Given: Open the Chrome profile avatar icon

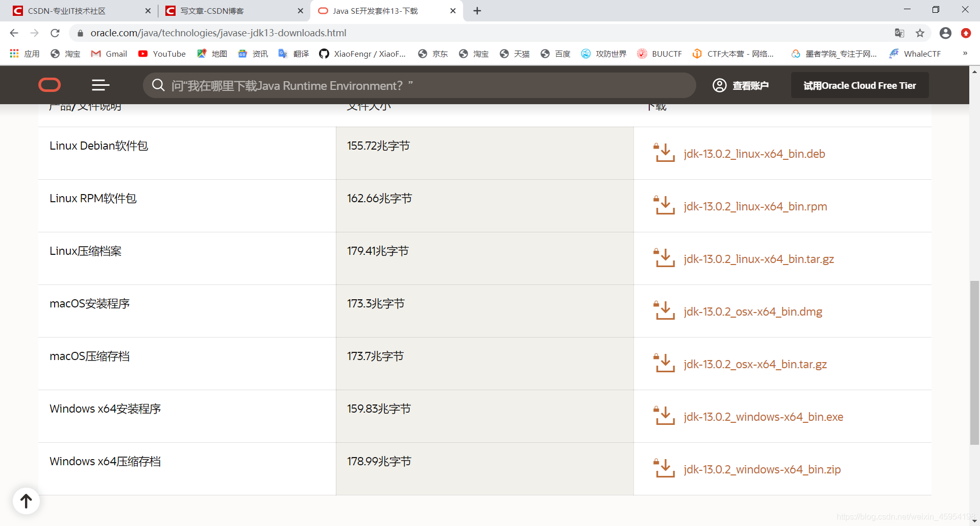Looking at the screenshot, I should (945, 33).
